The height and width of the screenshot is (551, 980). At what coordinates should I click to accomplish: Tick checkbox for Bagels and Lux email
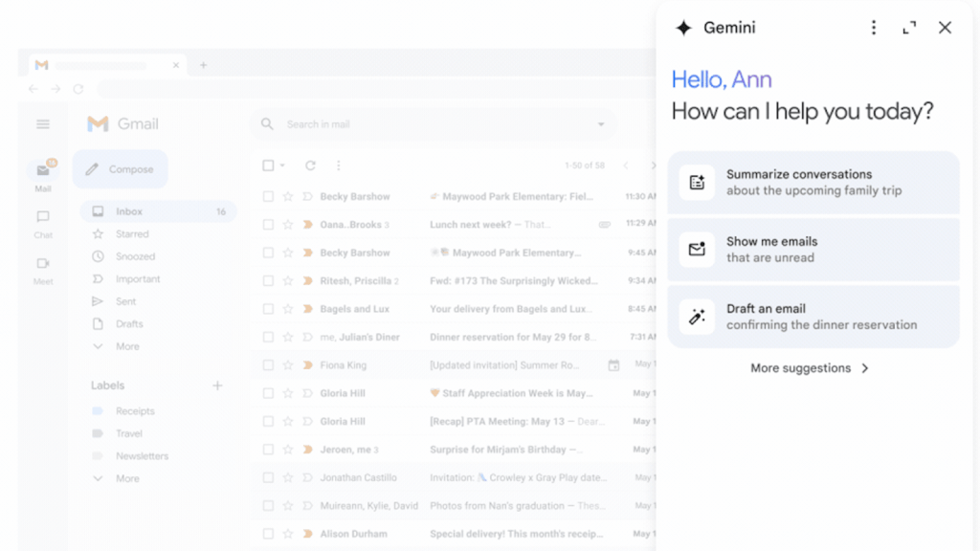click(268, 309)
